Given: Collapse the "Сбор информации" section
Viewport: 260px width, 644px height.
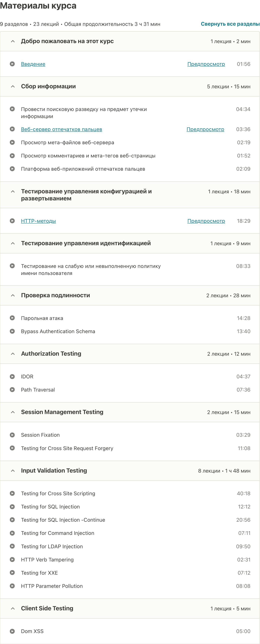Looking at the screenshot, I should click(13, 86).
